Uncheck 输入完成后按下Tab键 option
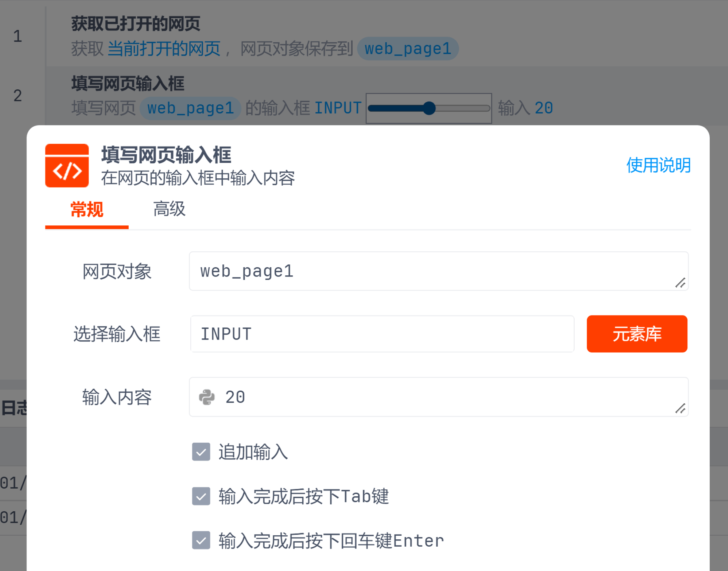The image size is (728, 571). pyautogui.click(x=201, y=496)
